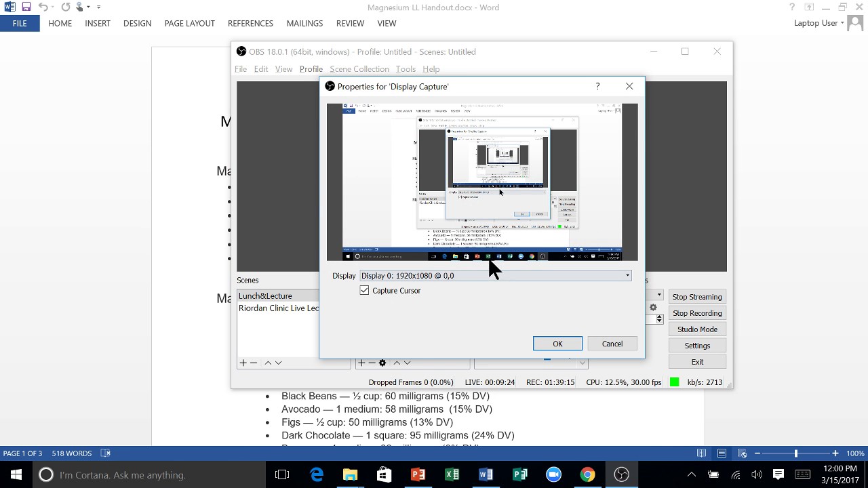Select the Lunch&Lecture scene
Viewport: 868px width, 488px height.
coord(278,296)
